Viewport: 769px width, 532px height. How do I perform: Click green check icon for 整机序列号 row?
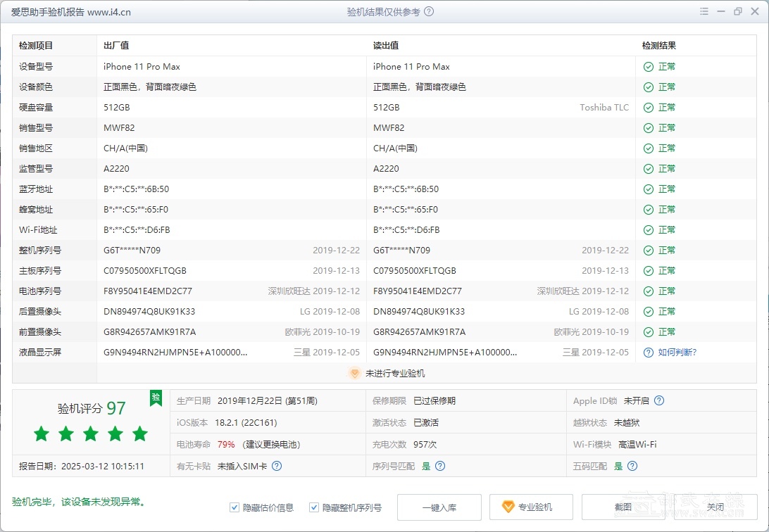649,251
